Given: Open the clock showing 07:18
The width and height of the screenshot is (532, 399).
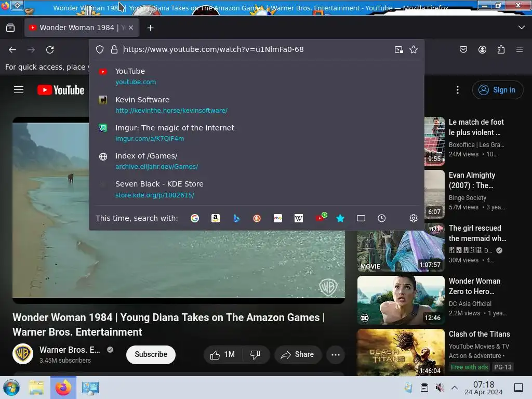Looking at the screenshot, I should (x=484, y=388).
